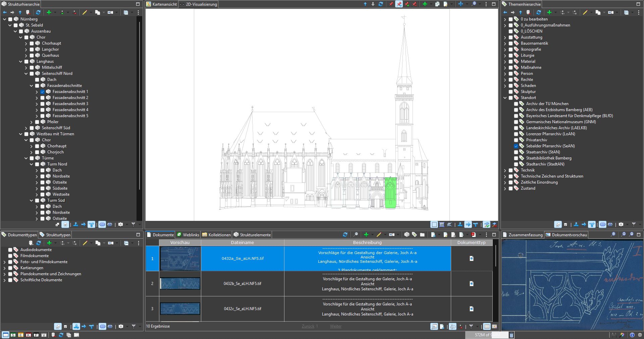
Task: Check the Plandokumente und Zeichnungen checkbox
Action: coord(10,274)
